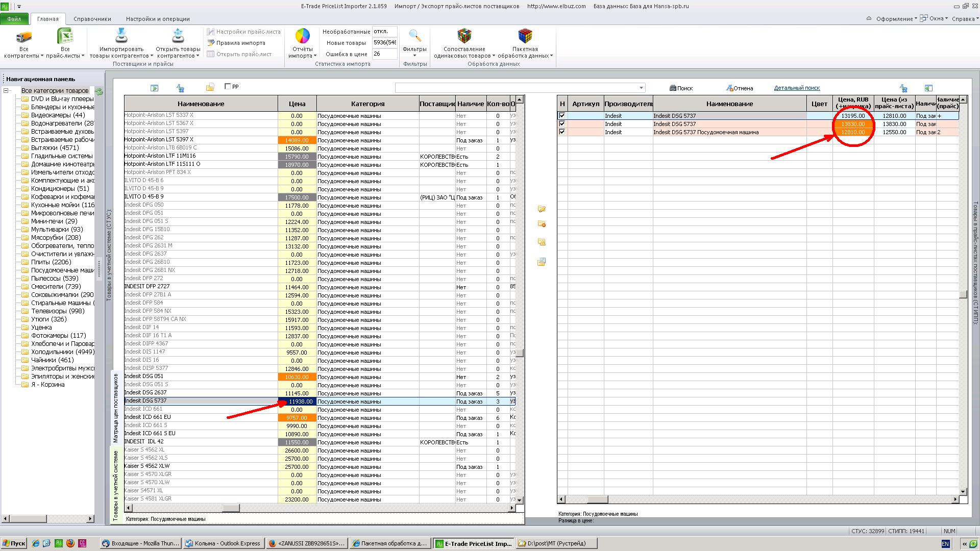
Task: Click Сопоставление одинаковых товаров cube icon
Action: 464,36
